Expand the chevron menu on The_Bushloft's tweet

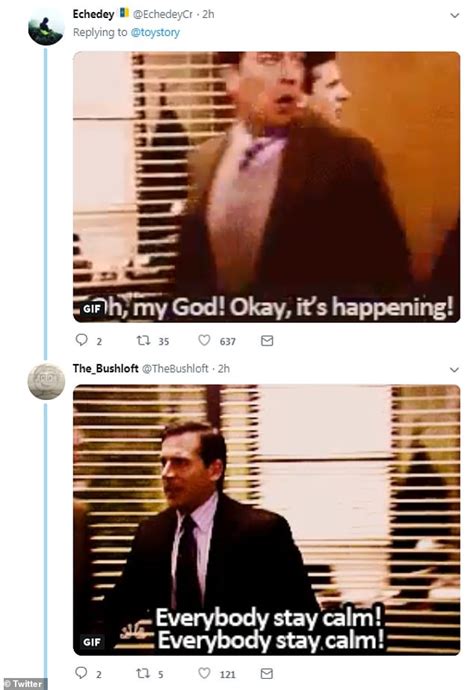[x=454, y=370]
